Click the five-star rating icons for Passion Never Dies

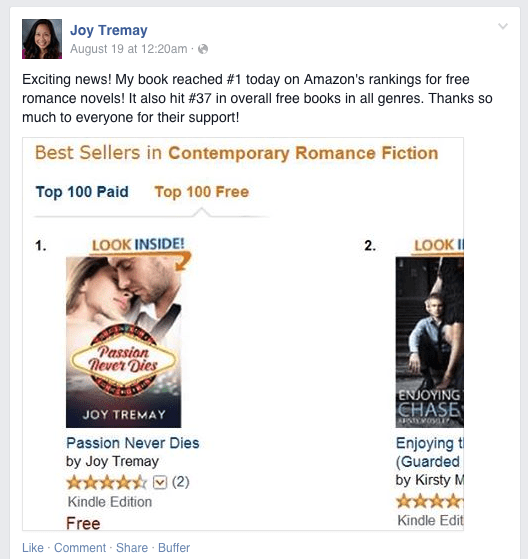coord(106,483)
